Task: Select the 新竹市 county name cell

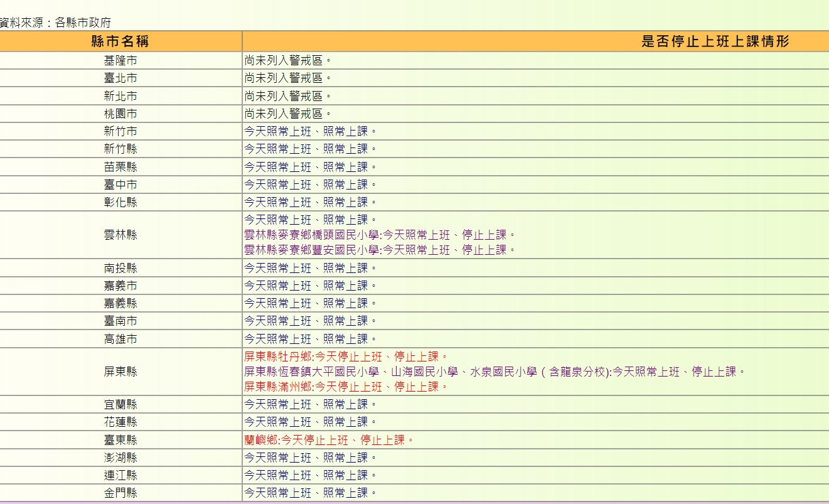Action: [x=120, y=131]
